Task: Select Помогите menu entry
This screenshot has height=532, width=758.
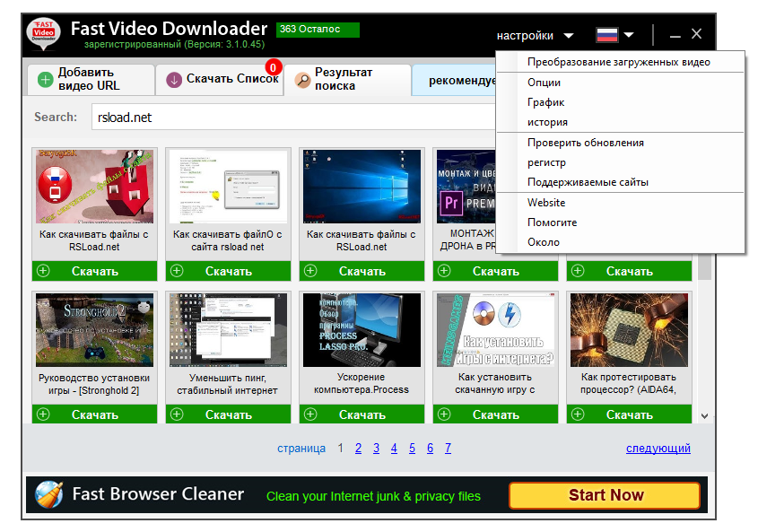Action: click(x=620, y=222)
